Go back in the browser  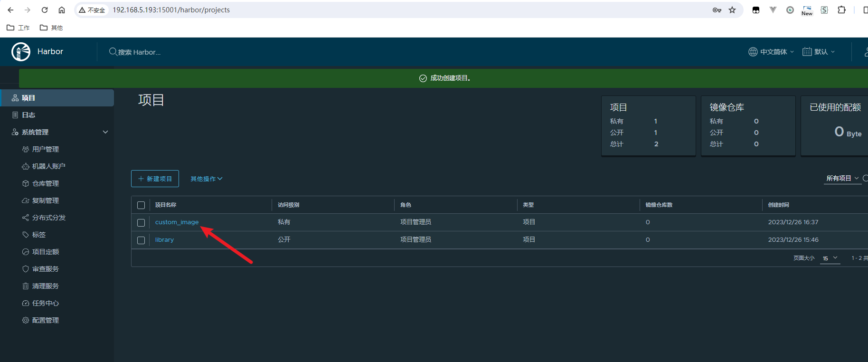coord(10,10)
